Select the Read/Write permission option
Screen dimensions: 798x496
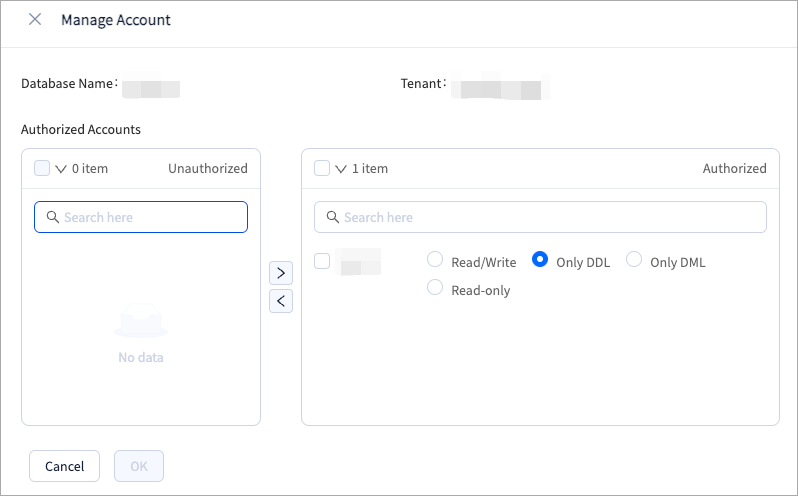point(435,260)
